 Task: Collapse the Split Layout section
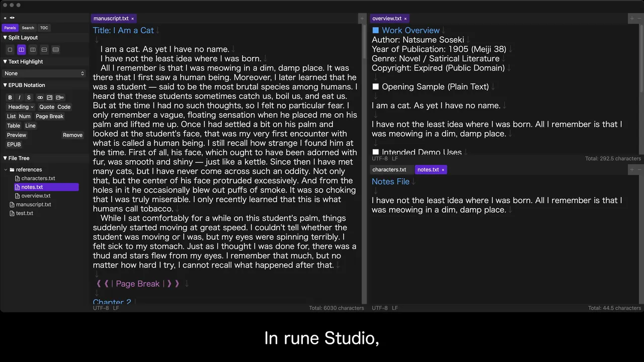click(5, 38)
